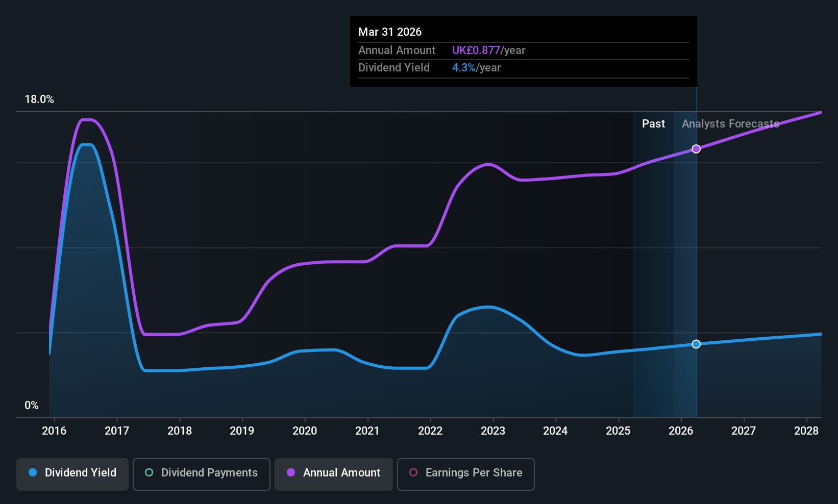Toggle the Annual Amount legend item
Screen dimensions: 838x504
[x=333, y=473]
